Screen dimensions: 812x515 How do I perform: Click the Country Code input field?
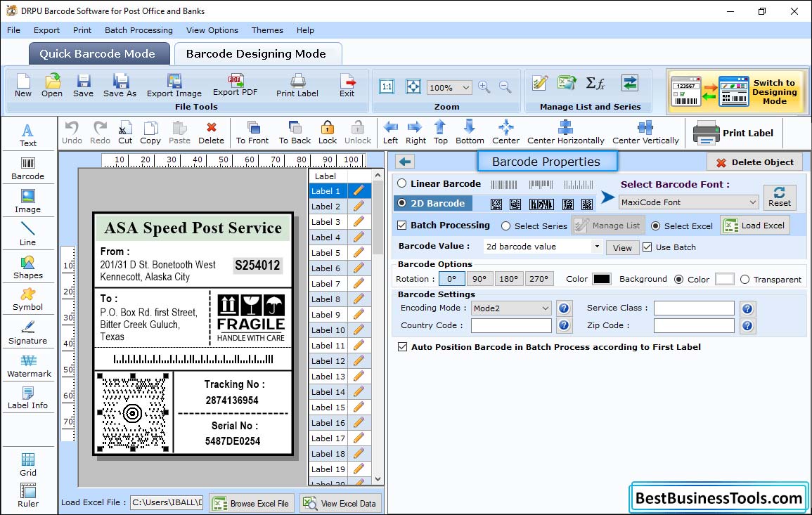(511, 325)
